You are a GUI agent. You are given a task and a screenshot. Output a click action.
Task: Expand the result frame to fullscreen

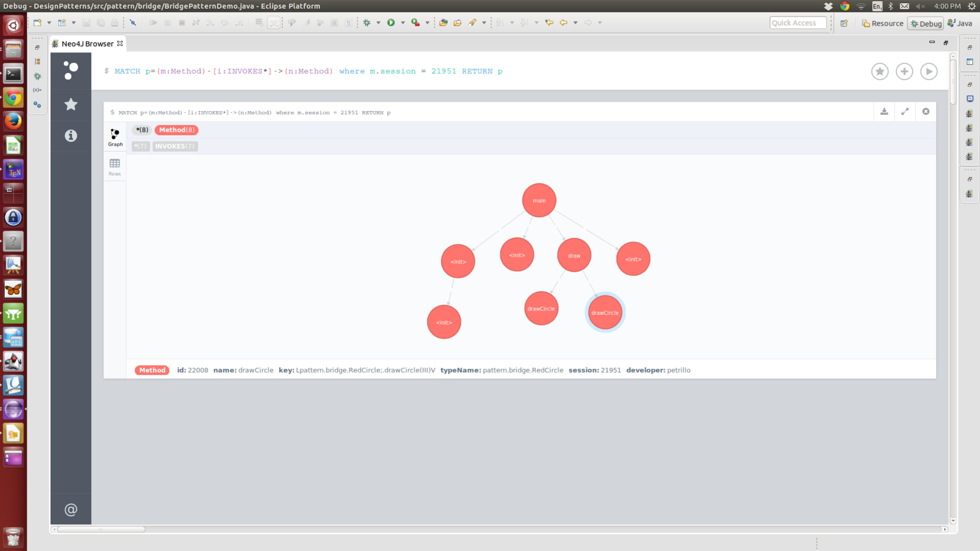click(905, 111)
